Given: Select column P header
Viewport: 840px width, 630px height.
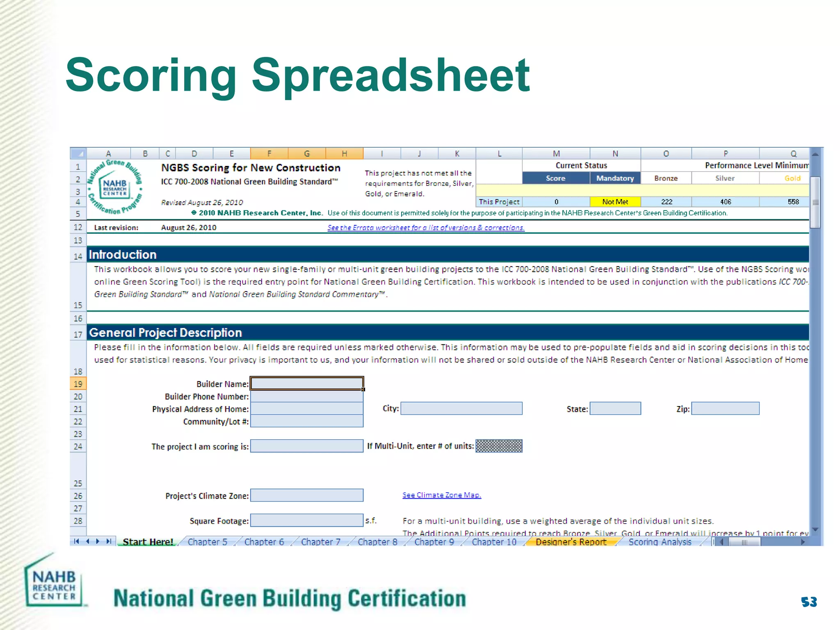Looking at the screenshot, I should click(726, 153).
